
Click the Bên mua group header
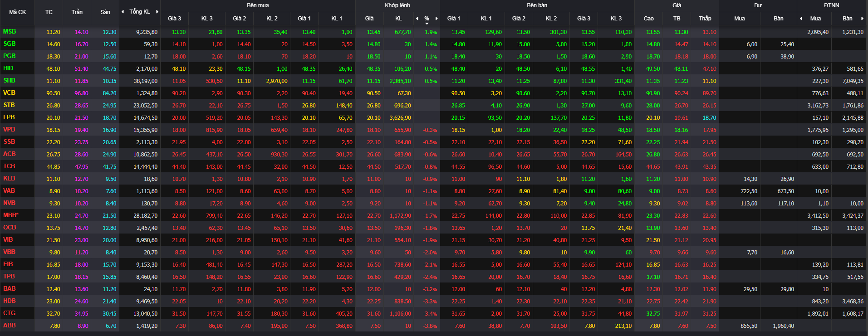coord(258,5)
